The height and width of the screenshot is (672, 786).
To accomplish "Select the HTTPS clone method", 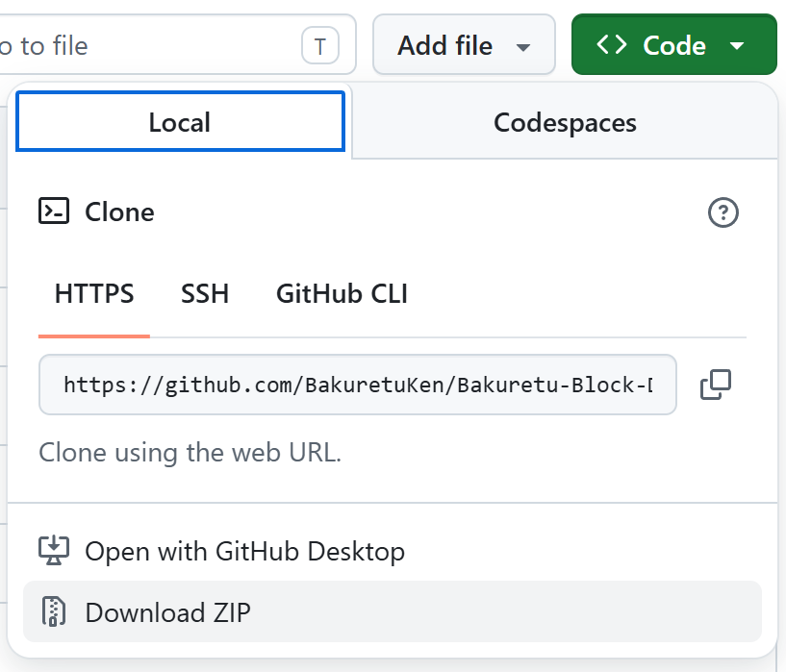I will coord(94,294).
